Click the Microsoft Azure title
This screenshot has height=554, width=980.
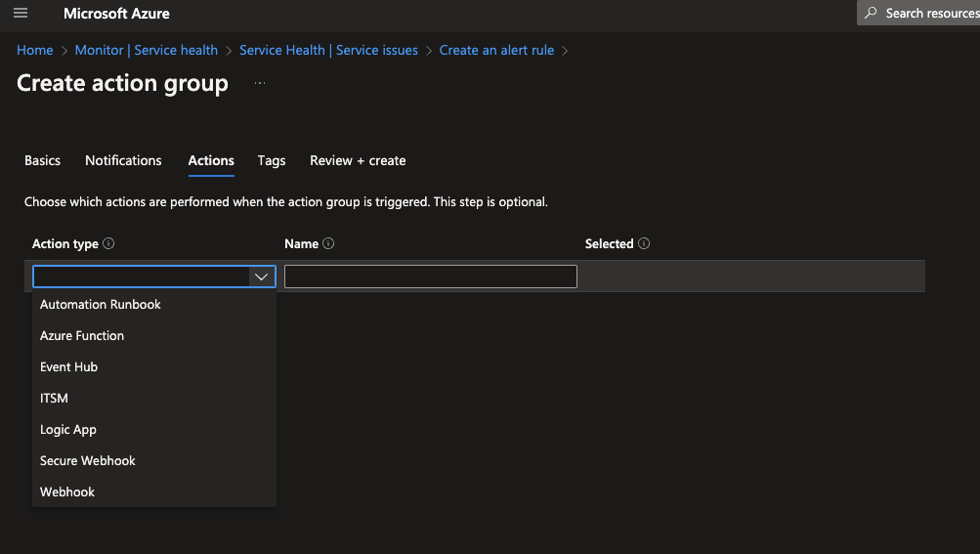tap(116, 13)
